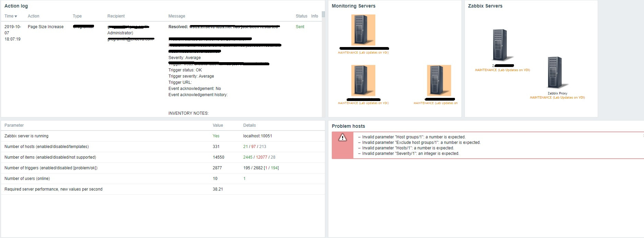Toggle the Time column sort arrow
This screenshot has height=238, width=644.
pyautogui.click(x=16, y=16)
